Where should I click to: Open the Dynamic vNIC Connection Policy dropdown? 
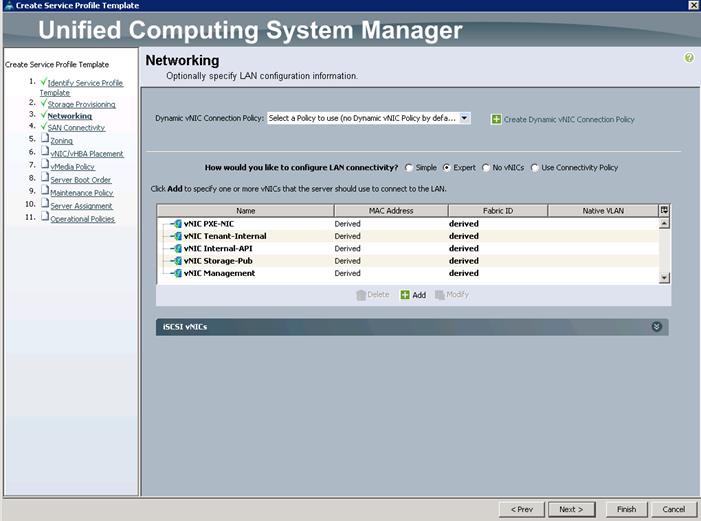465,118
